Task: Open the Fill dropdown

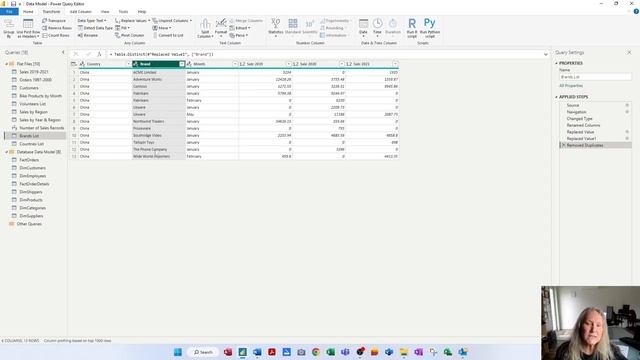Action: (122, 28)
